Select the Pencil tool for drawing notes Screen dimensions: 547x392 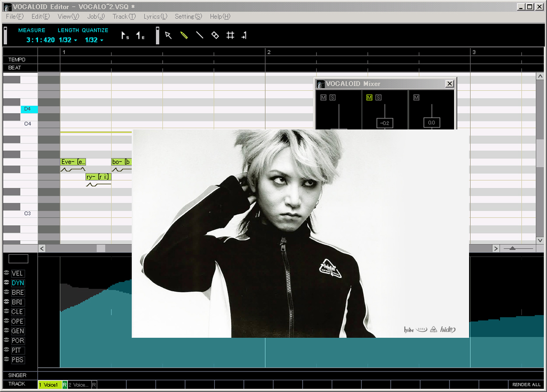click(x=184, y=35)
